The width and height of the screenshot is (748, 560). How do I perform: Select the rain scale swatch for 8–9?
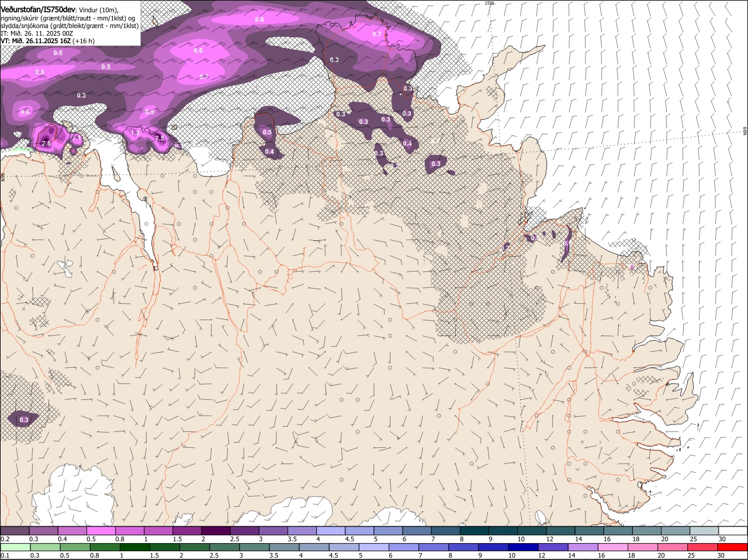(463, 547)
